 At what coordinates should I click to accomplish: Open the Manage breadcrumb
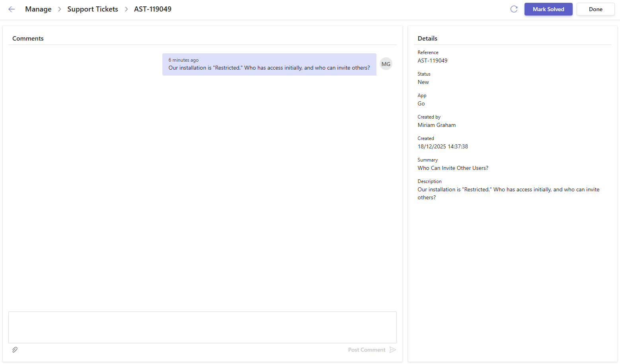tap(38, 9)
